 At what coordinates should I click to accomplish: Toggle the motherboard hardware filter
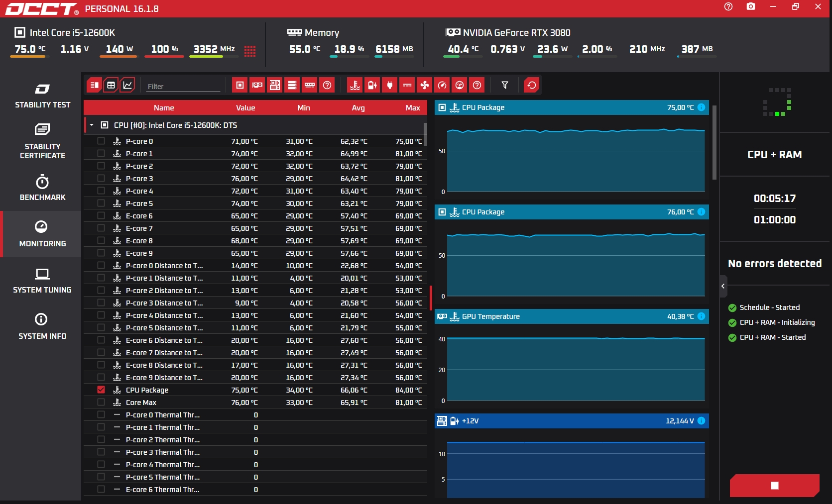coord(275,85)
